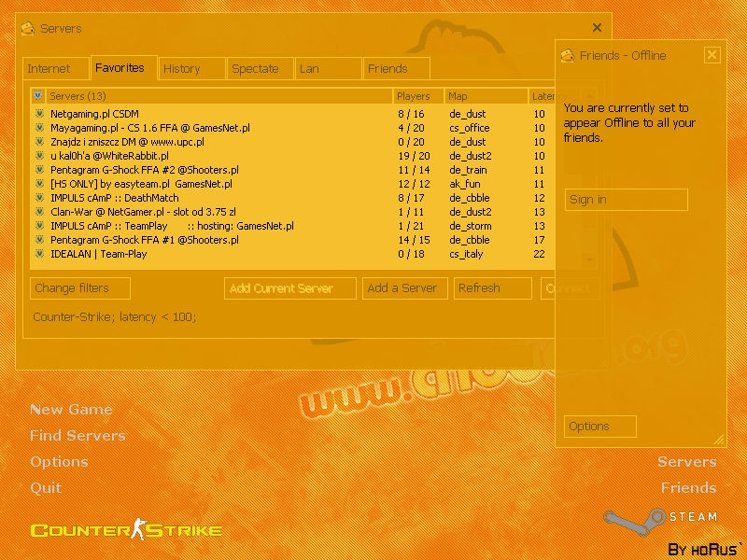The image size is (747, 560).
Task: Click the Servers link above the Steam logo
Action: tap(686, 461)
